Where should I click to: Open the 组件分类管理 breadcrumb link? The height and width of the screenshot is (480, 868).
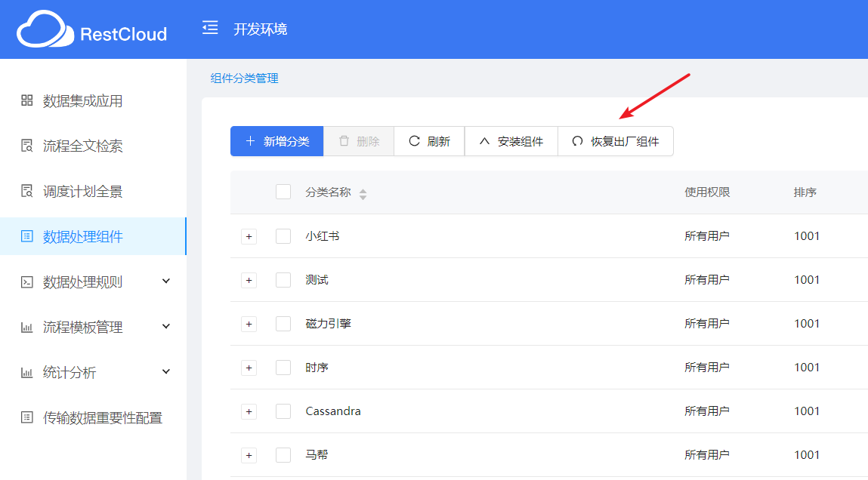click(243, 78)
